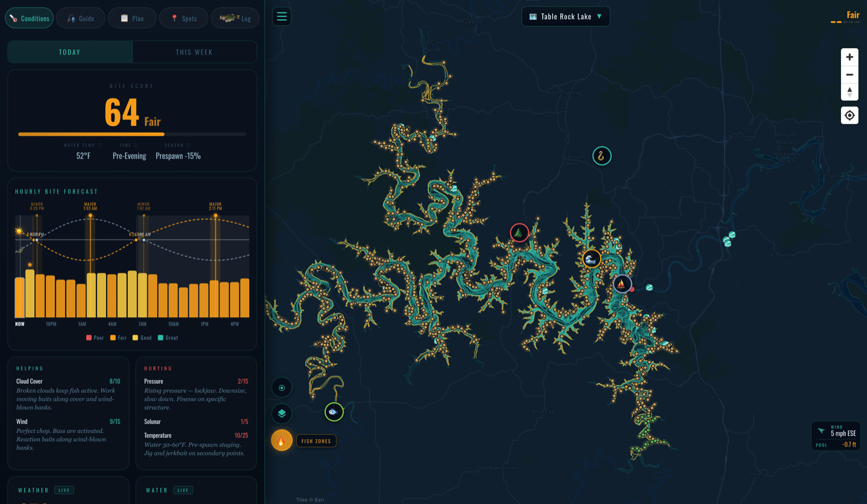Open the Temperature hurting factor
Viewport: 867px width, 504px height.
point(196,444)
